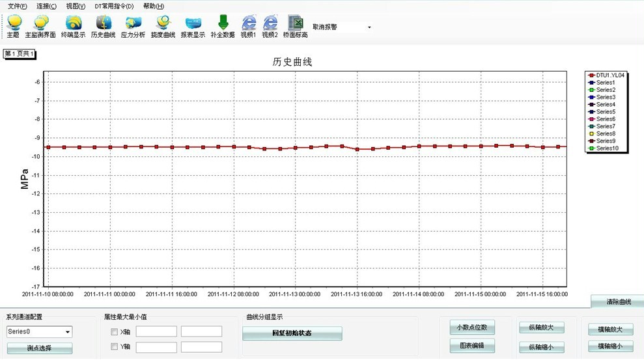Open the 桥面标高 Excel icon
Screen dimensions: 644x360
(296, 26)
